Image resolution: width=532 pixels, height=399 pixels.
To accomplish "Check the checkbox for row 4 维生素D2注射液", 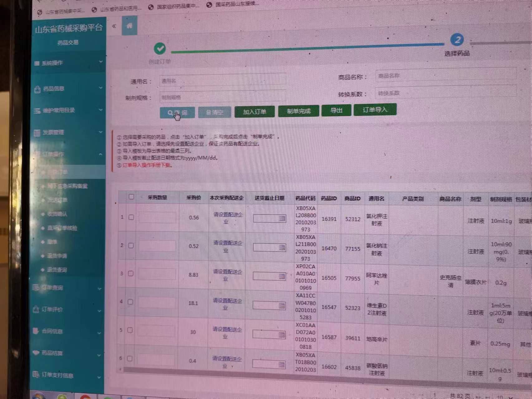I will point(130,302).
